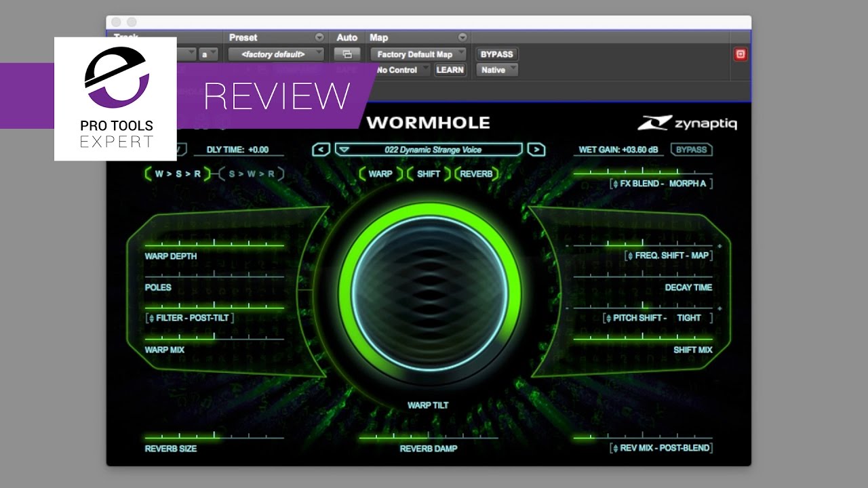Click the automation enable window icon
The width and height of the screenshot is (868, 488).
(347, 54)
